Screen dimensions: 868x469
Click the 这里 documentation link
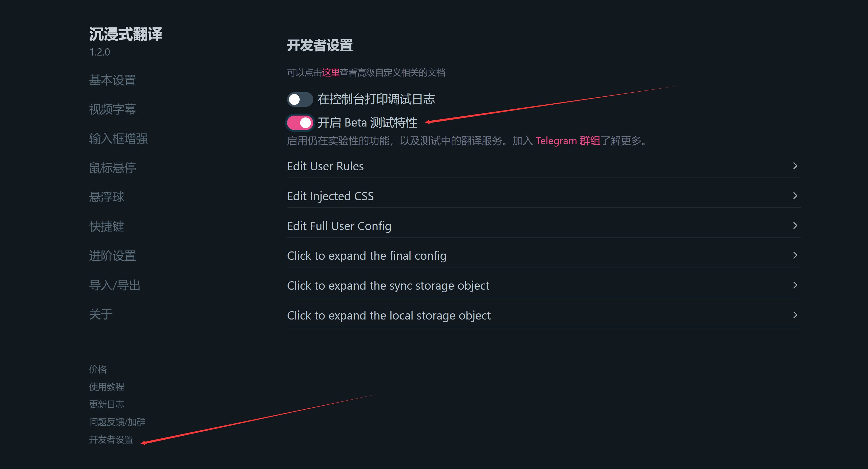(x=331, y=72)
